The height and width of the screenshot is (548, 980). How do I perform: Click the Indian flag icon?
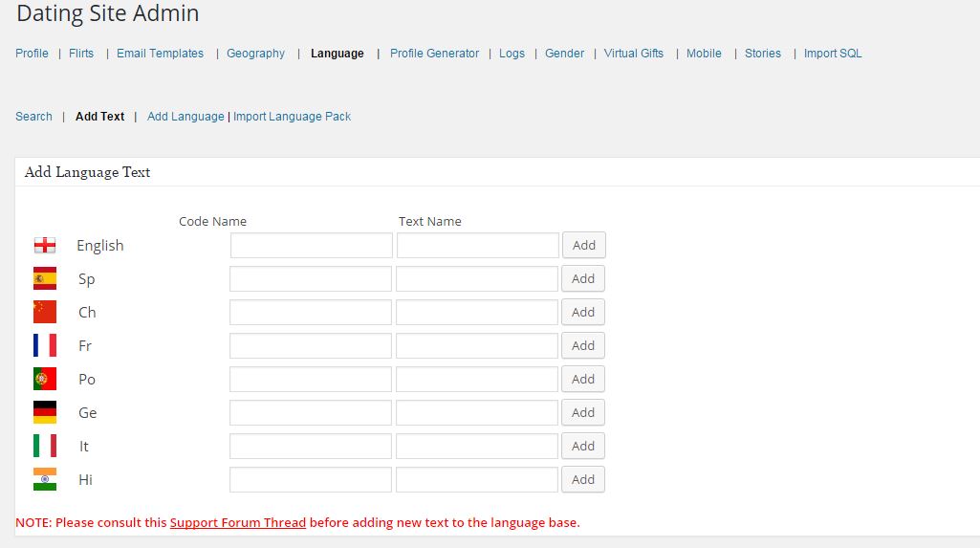coord(45,479)
